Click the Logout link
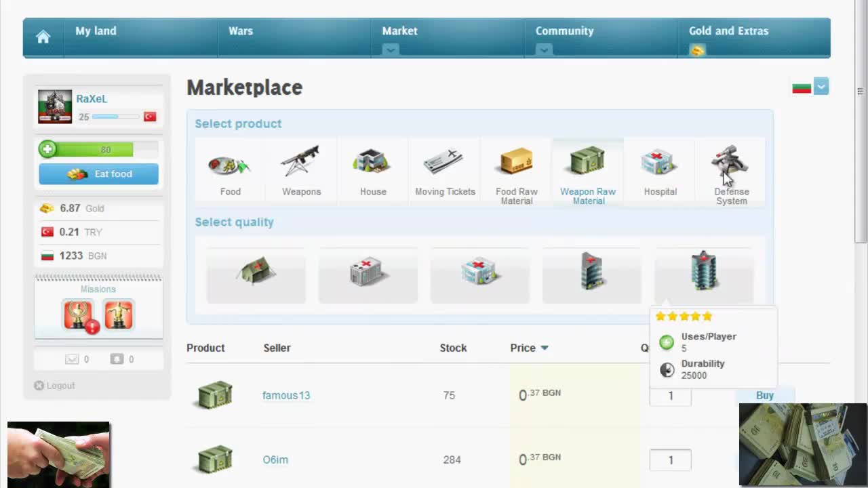 (x=60, y=386)
